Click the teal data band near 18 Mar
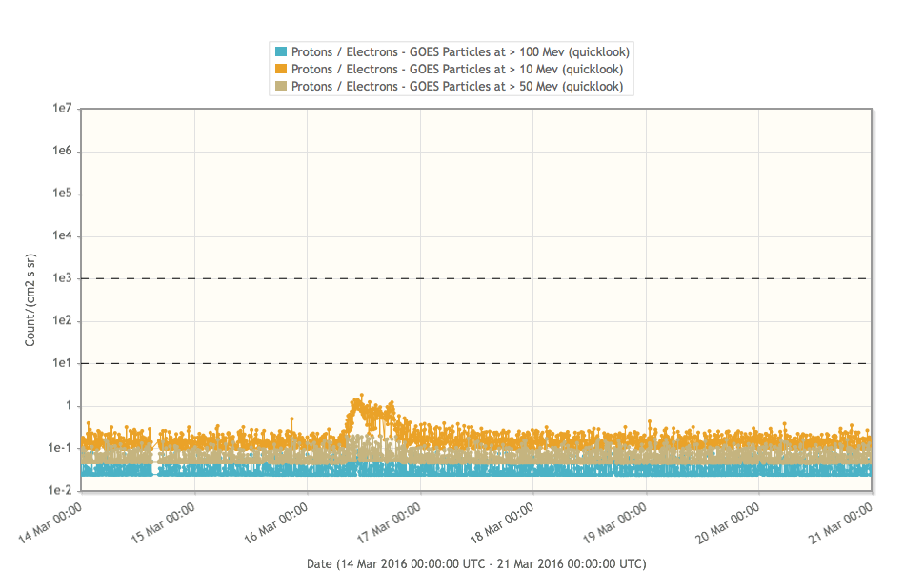Image resolution: width=924 pixels, height=572 pixels. (x=533, y=469)
